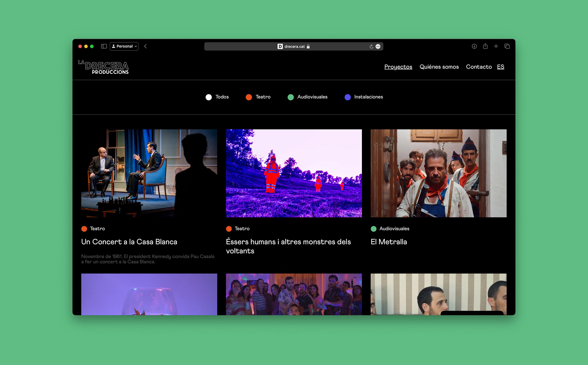Viewport: 588px width, 365px height.
Task: Open the Safari downloads icon
Action: point(474,46)
